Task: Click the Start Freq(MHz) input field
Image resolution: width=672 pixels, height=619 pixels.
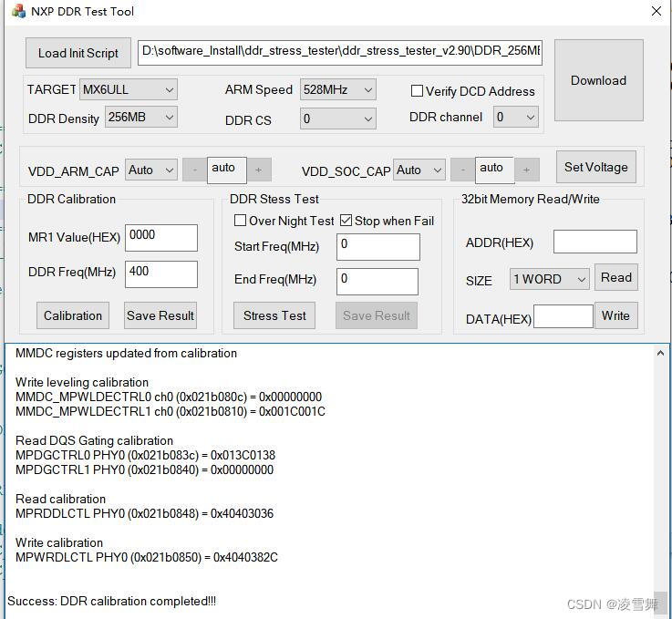Action: coord(378,246)
